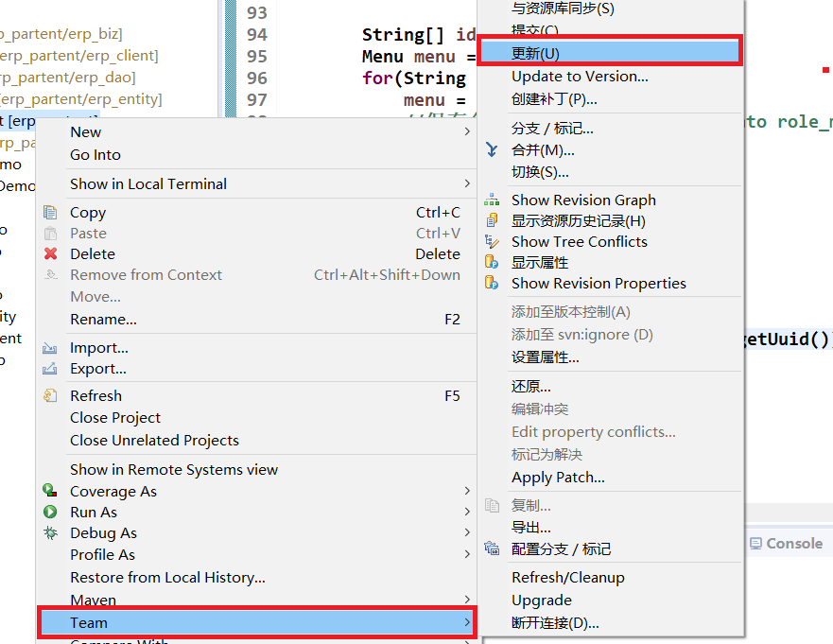
Task: Click 'for(String' code text
Action: 414,78
